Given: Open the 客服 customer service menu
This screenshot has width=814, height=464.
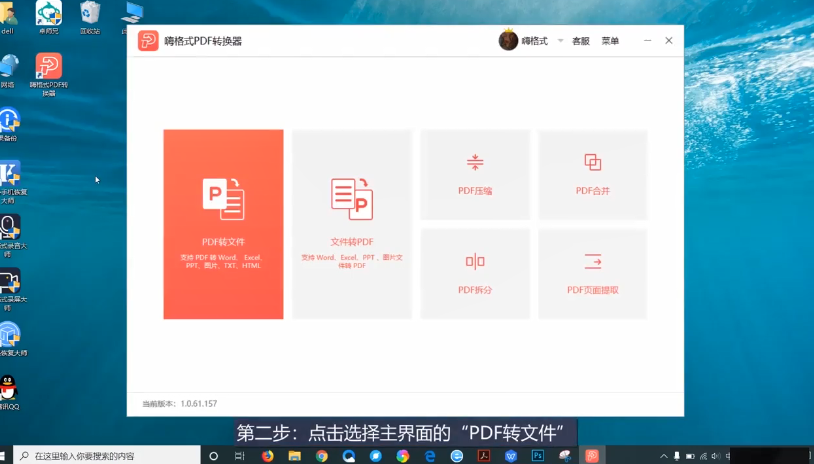Looking at the screenshot, I should tap(581, 41).
